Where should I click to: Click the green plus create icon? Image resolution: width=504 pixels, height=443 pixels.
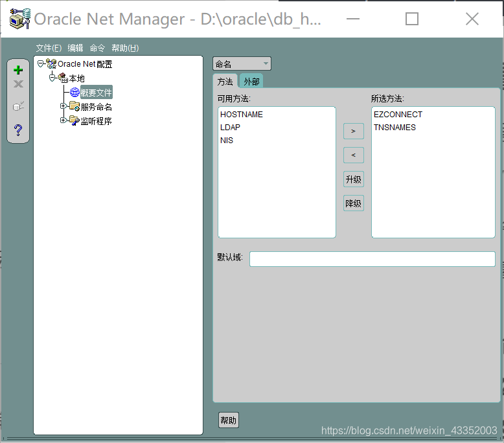tap(18, 70)
